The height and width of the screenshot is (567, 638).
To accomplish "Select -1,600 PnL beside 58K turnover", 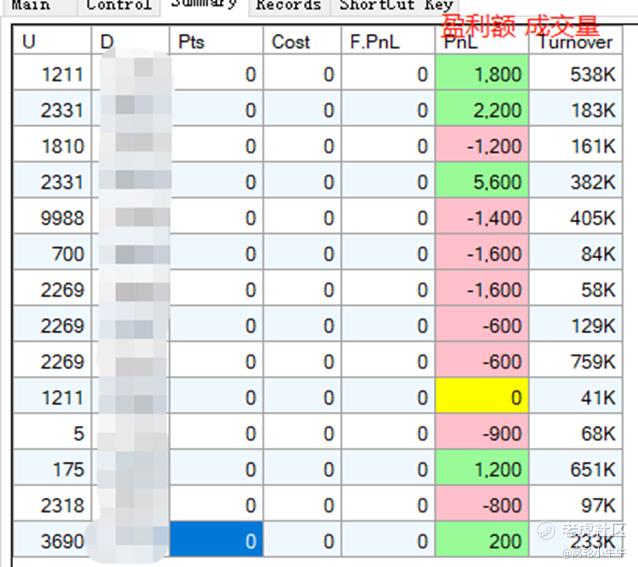I will coord(482,288).
